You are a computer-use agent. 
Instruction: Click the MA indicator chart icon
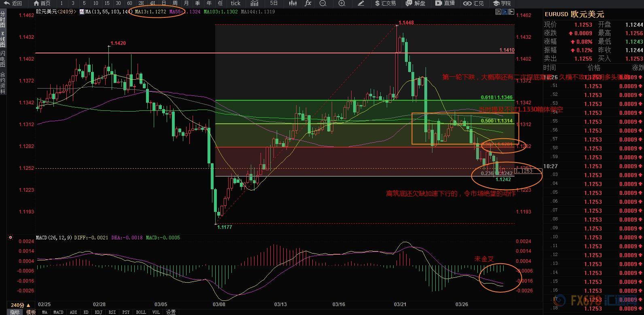[82, 12]
